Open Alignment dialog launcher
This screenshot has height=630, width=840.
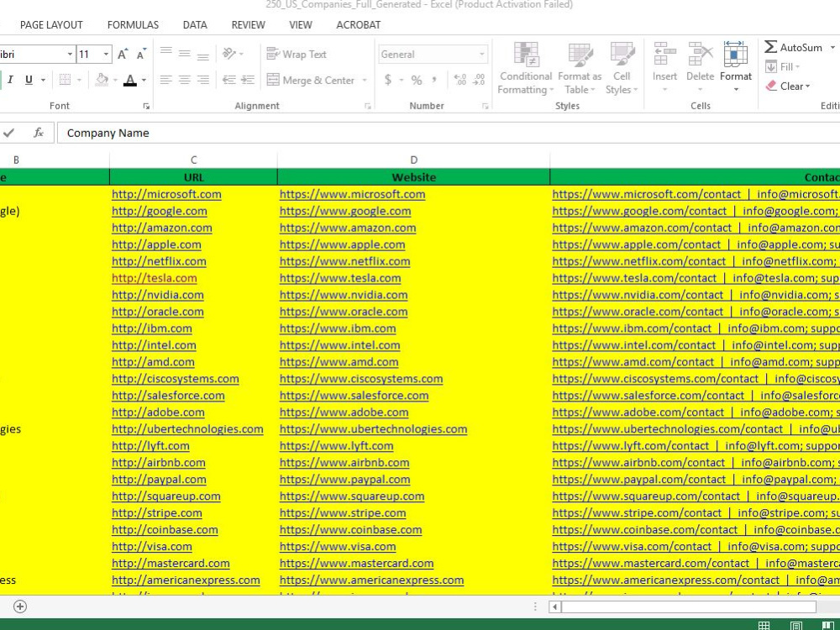pos(368,106)
